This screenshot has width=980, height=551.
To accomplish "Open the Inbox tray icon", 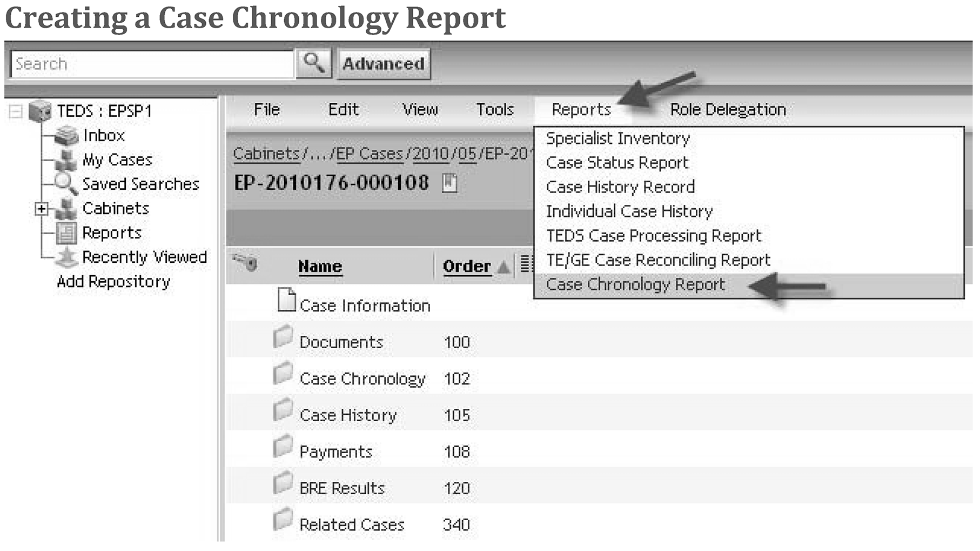I will click(x=67, y=135).
